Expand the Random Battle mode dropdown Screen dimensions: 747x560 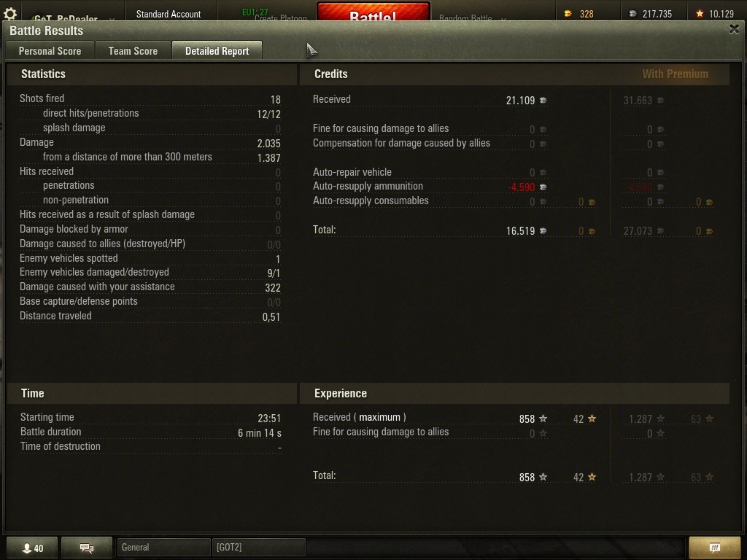coord(503,18)
